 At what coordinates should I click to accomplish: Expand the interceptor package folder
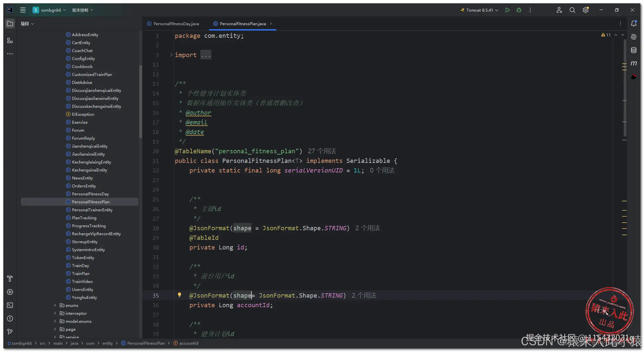[x=55, y=313]
